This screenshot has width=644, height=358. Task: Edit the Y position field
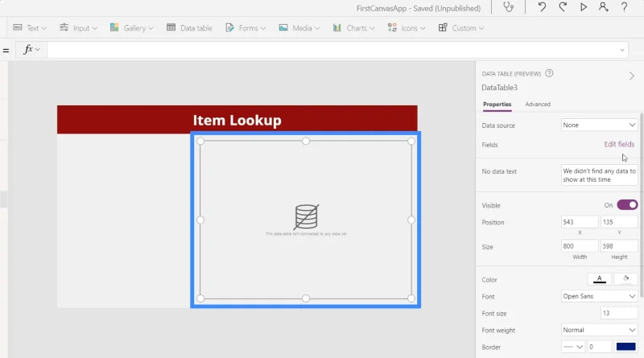pos(619,222)
